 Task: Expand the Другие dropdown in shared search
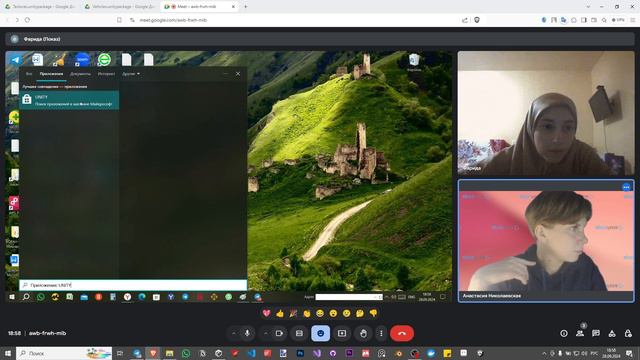click(x=131, y=74)
